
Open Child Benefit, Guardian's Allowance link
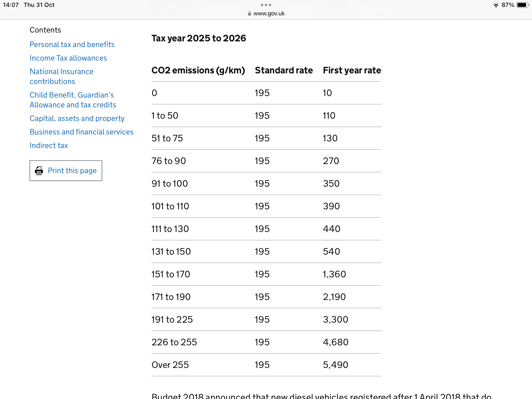(73, 100)
